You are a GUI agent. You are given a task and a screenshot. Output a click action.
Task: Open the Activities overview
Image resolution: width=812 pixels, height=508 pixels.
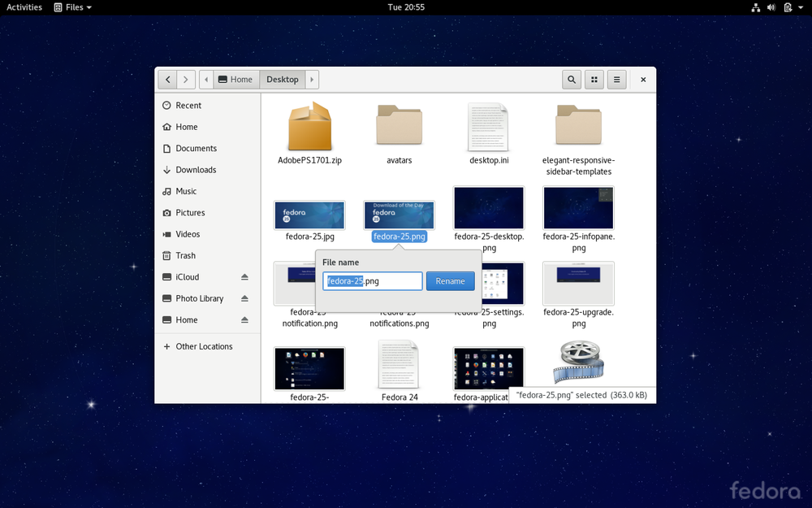(24, 7)
